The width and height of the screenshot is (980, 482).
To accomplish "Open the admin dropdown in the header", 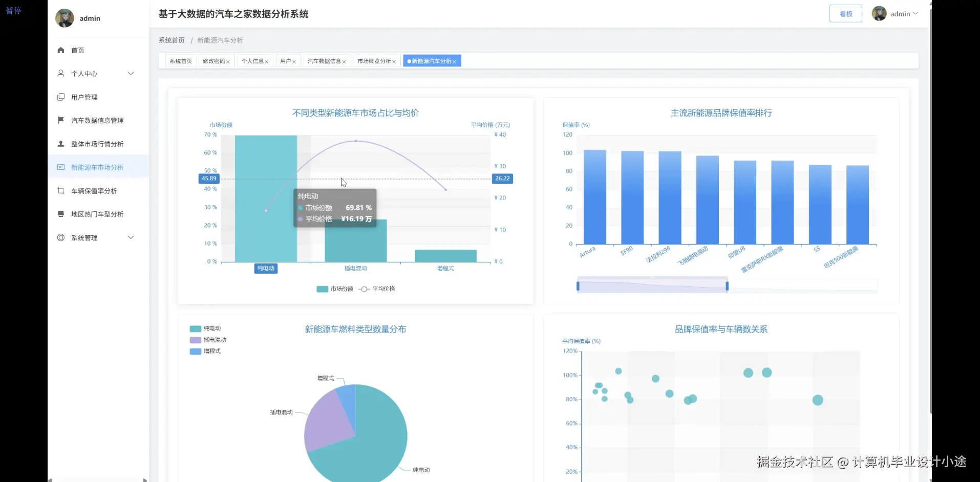I will tap(904, 14).
